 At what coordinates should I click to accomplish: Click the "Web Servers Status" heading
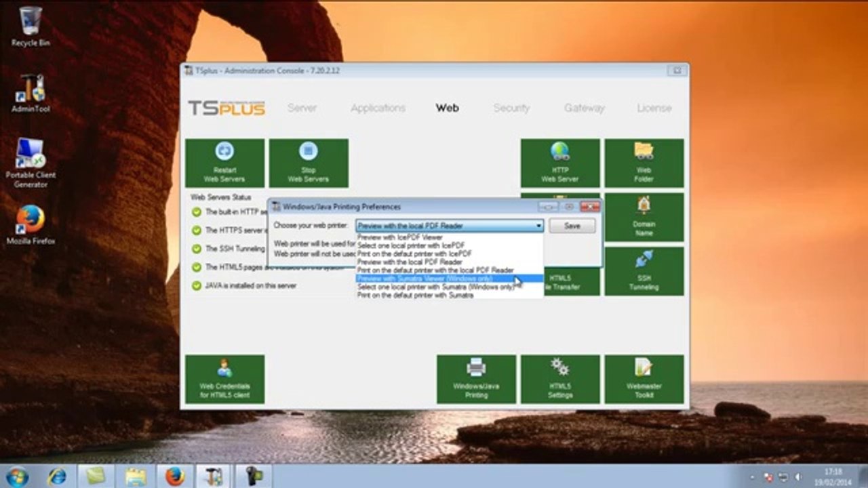(220, 197)
